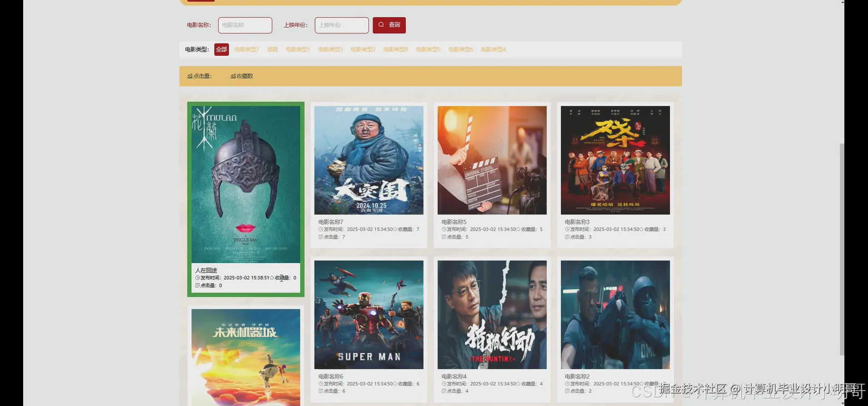Open the armored soldiers poster of 电影名称2

click(x=615, y=315)
